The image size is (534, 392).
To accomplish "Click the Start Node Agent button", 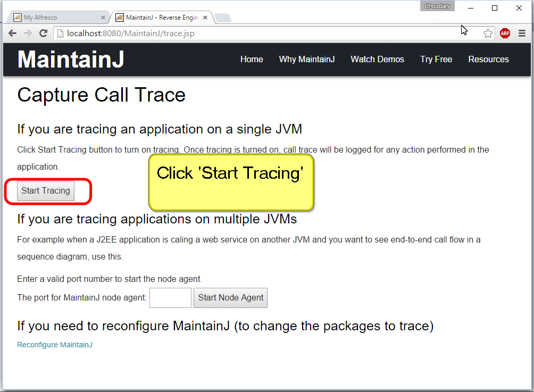I will coord(230,298).
